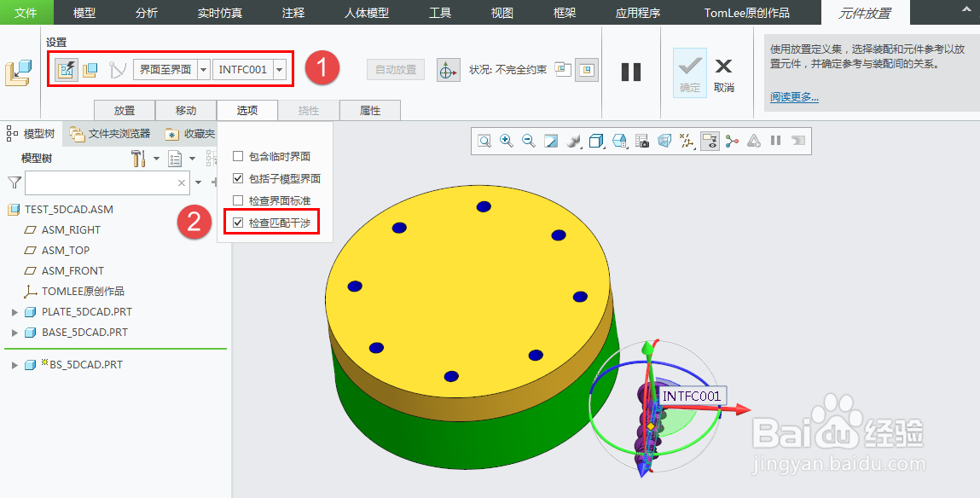The image size is (980, 498).
Task: Open the 移动 panel tab
Action: click(x=186, y=110)
